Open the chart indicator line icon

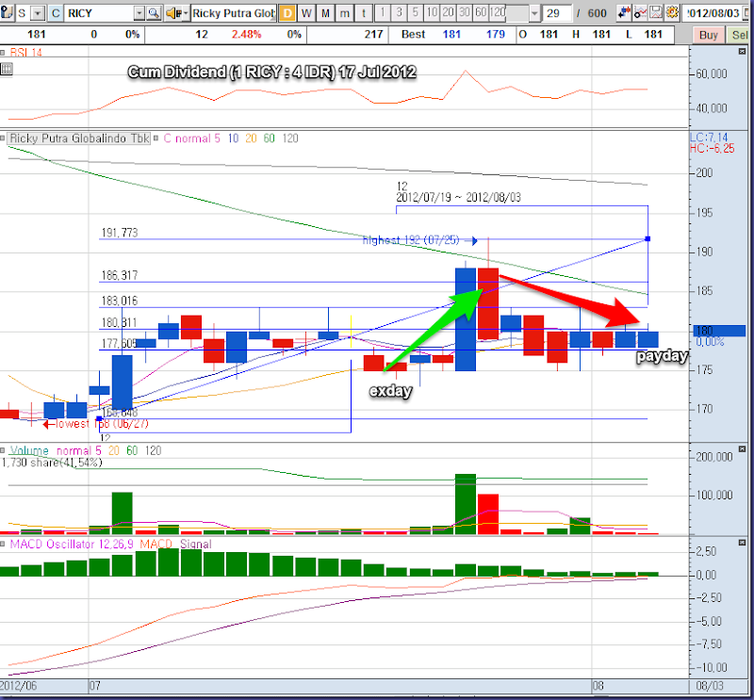tap(648, 14)
